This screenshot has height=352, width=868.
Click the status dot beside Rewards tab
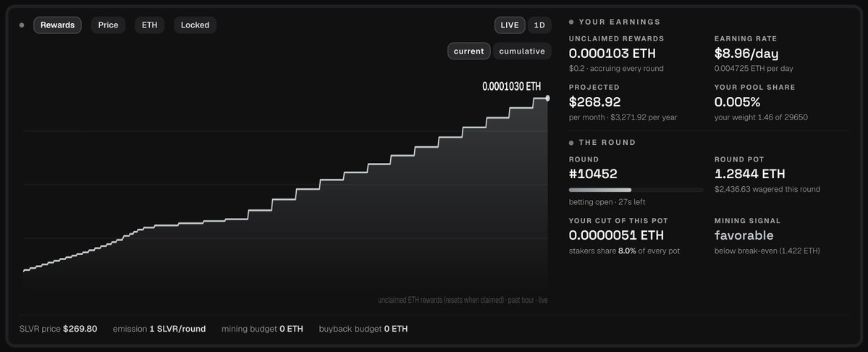pos(22,25)
